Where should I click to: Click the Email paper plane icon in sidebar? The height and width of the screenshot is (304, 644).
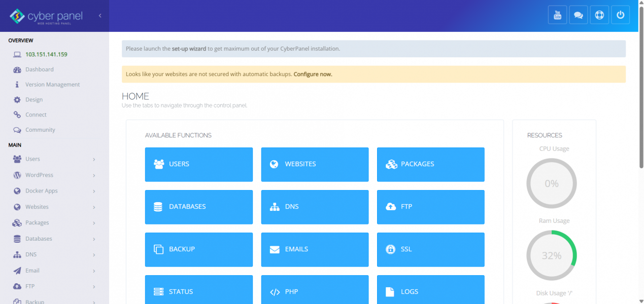17,271
